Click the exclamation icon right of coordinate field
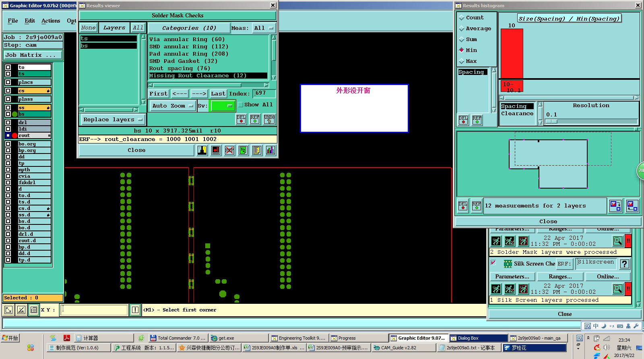This screenshot has width=644, height=359. 135,310
